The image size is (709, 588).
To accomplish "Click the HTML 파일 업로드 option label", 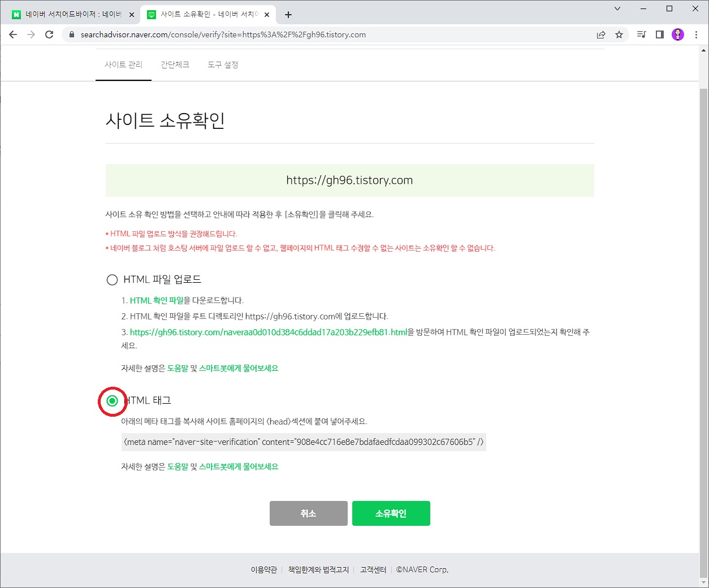I will pos(162,279).
